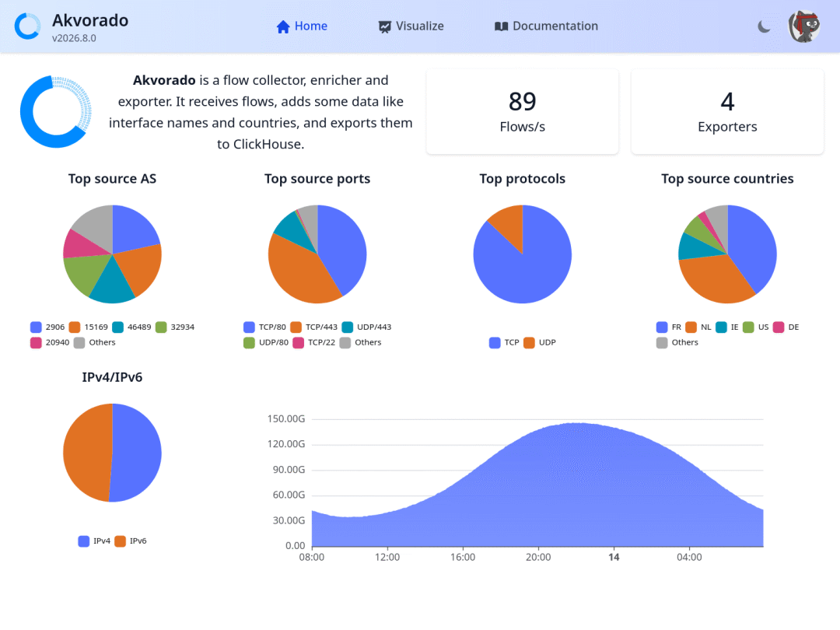Click the 4 Exporters card

(727, 112)
